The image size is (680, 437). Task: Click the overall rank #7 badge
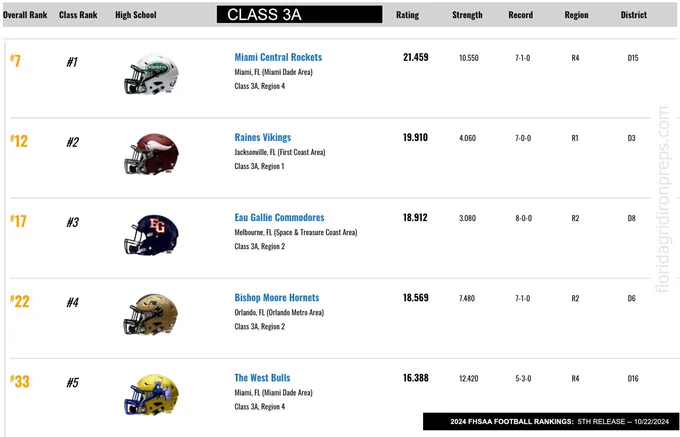tap(16, 61)
